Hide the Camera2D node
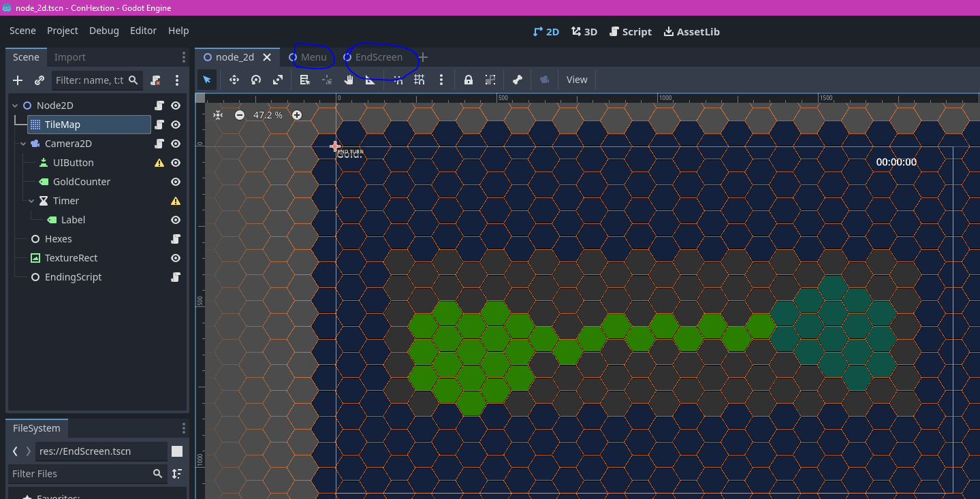 (176, 144)
